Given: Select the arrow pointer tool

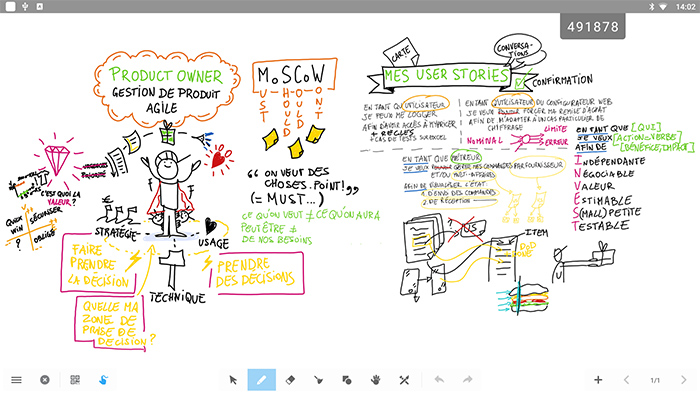Looking at the screenshot, I should (x=233, y=380).
